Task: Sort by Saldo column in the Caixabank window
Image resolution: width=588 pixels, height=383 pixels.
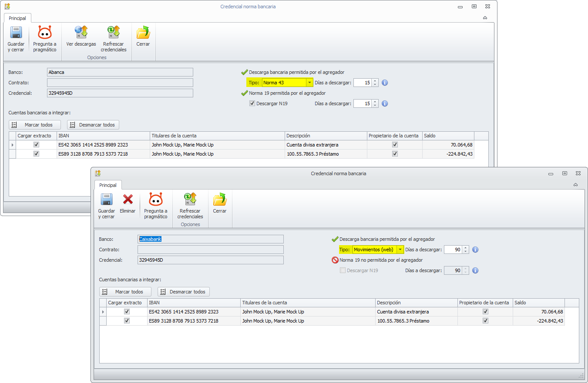Action: tap(538, 303)
